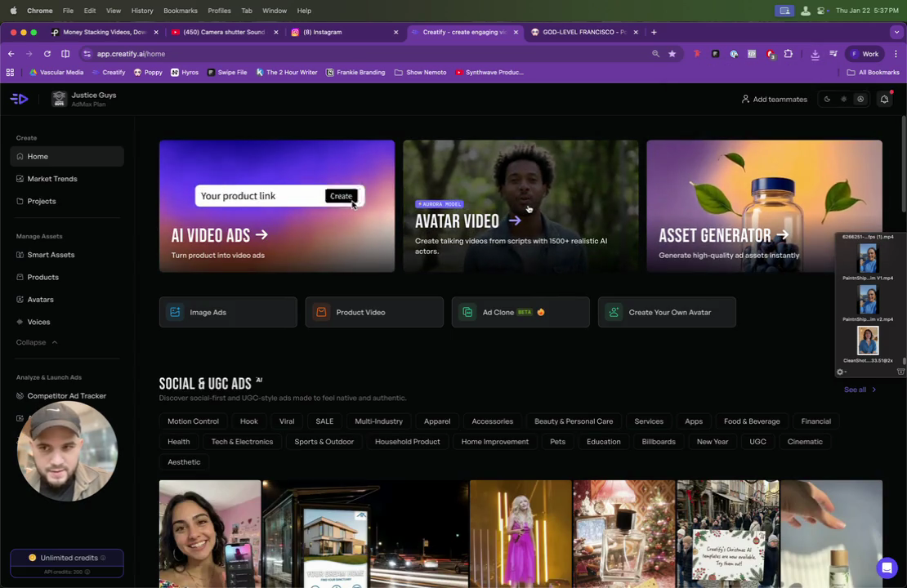The width and height of the screenshot is (907, 588).
Task: Open the Intercom chat bubble icon
Action: [x=887, y=568]
